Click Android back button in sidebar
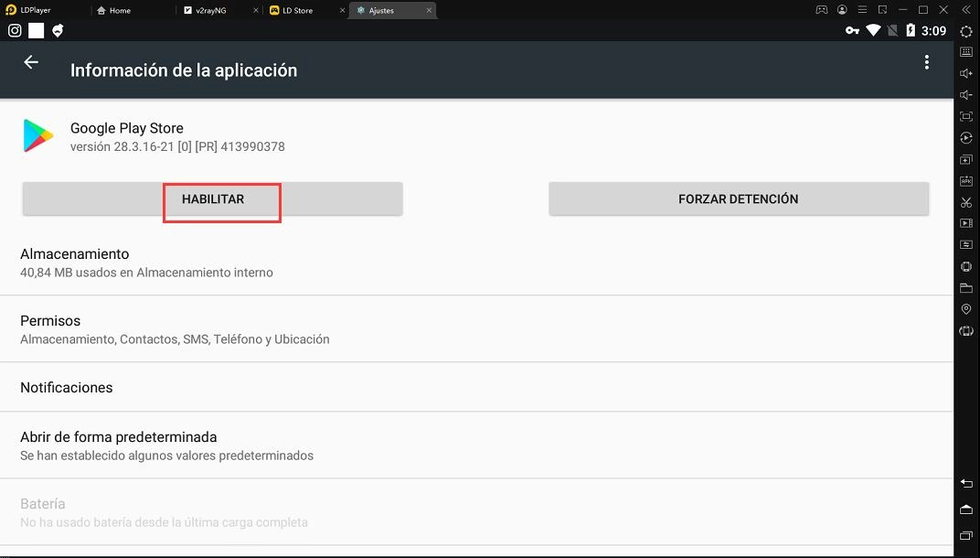 [965, 484]
